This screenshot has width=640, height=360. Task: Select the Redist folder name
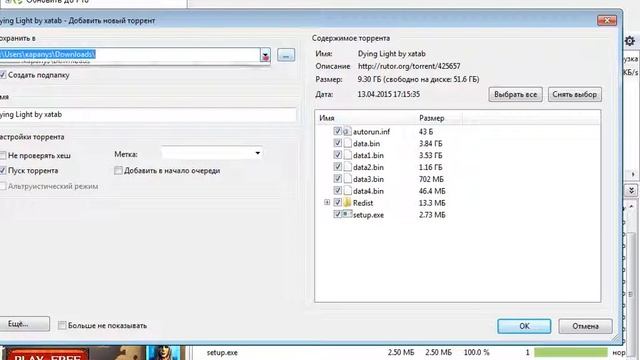click(363, 203)
